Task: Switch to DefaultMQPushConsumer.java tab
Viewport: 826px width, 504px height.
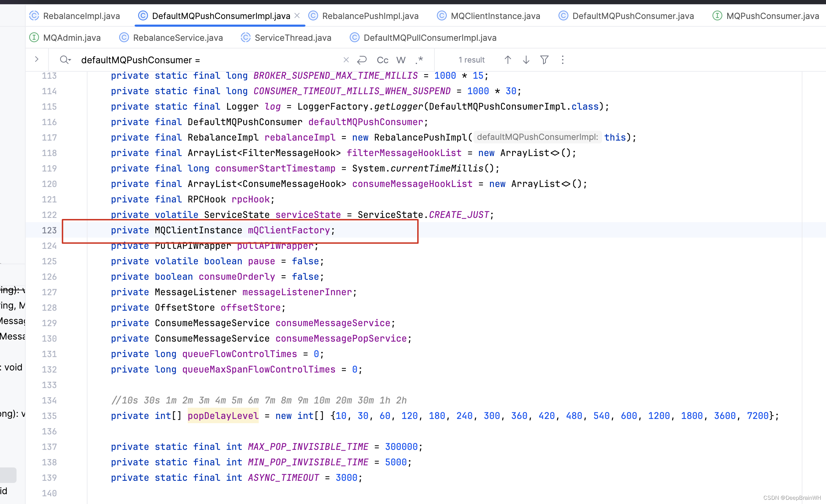Action: point(626,16)
